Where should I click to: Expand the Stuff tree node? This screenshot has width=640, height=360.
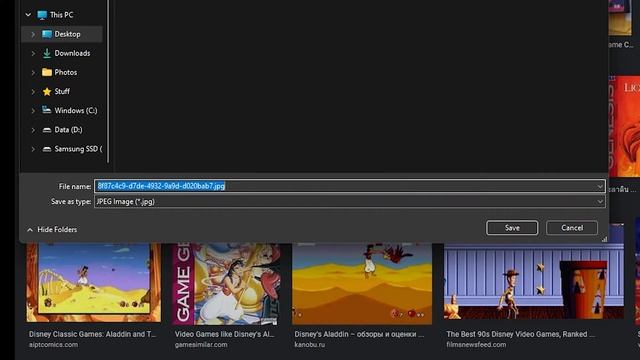coord(33,92)
